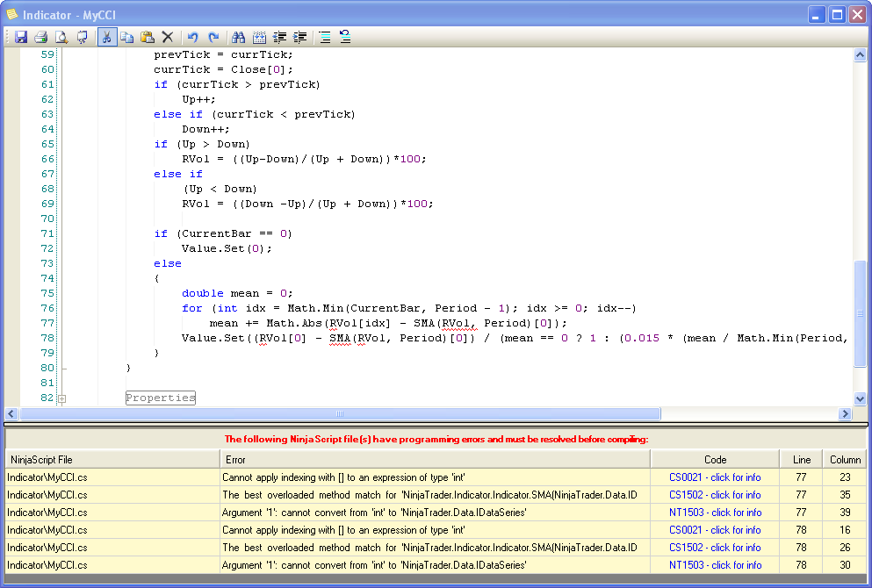Collapse the code block at line 80
Screen dimensions: 872x588
pos(61,369)
